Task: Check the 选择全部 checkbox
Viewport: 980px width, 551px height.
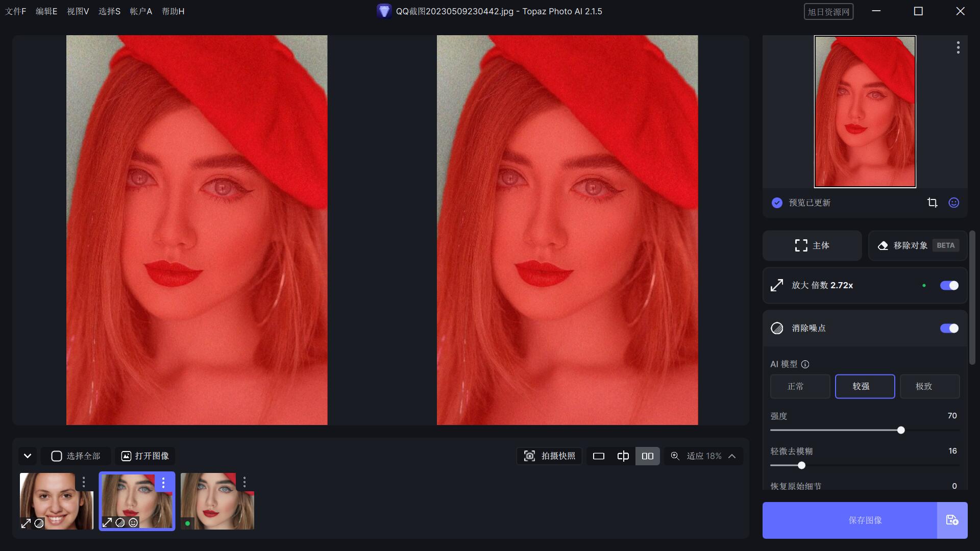Action: click(x=57, y=456)
